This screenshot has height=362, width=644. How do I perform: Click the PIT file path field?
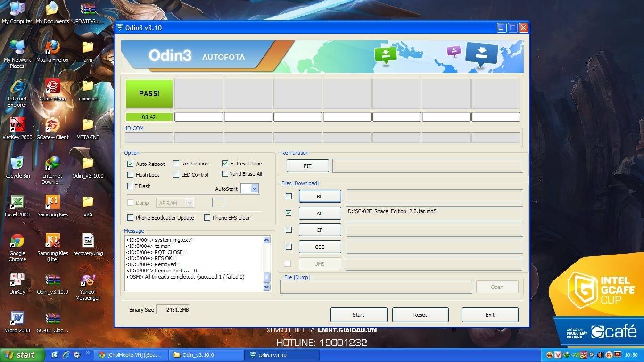point(428,166)
